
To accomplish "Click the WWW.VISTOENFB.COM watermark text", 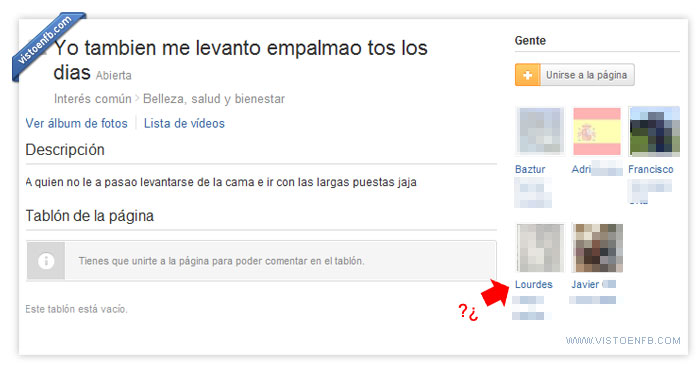I will coord(623,341).
